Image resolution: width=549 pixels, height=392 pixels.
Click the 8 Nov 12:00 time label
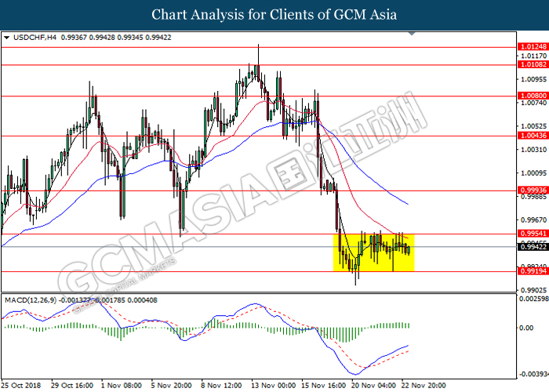pyautogui.click(x=221, y=386)
